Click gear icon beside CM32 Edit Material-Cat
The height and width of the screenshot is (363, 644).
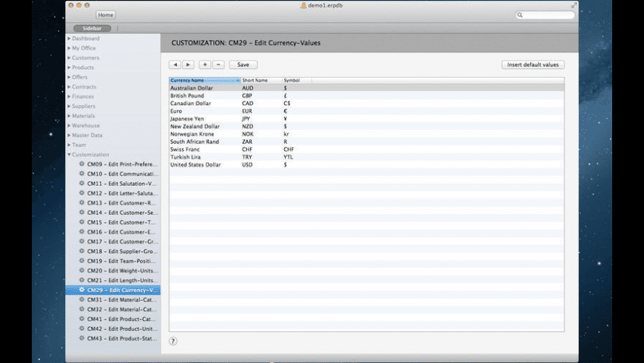click(81, 309)
